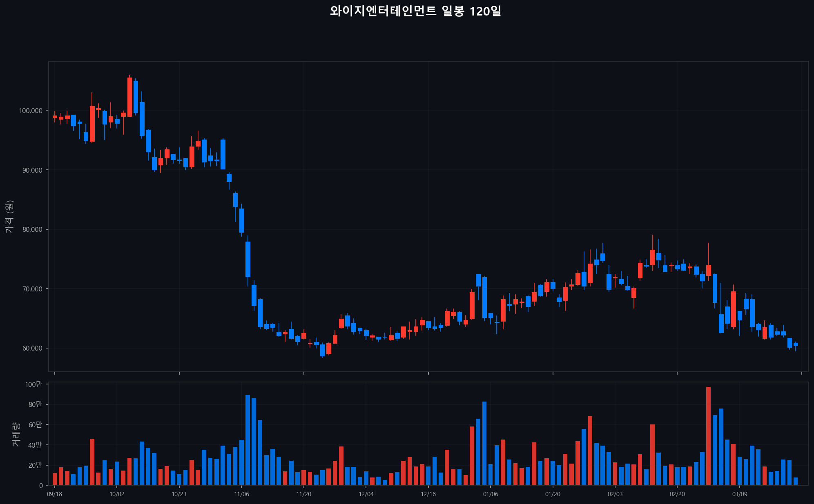
Task: Select the 11/06 date marker
Action: tap(241, 494)
